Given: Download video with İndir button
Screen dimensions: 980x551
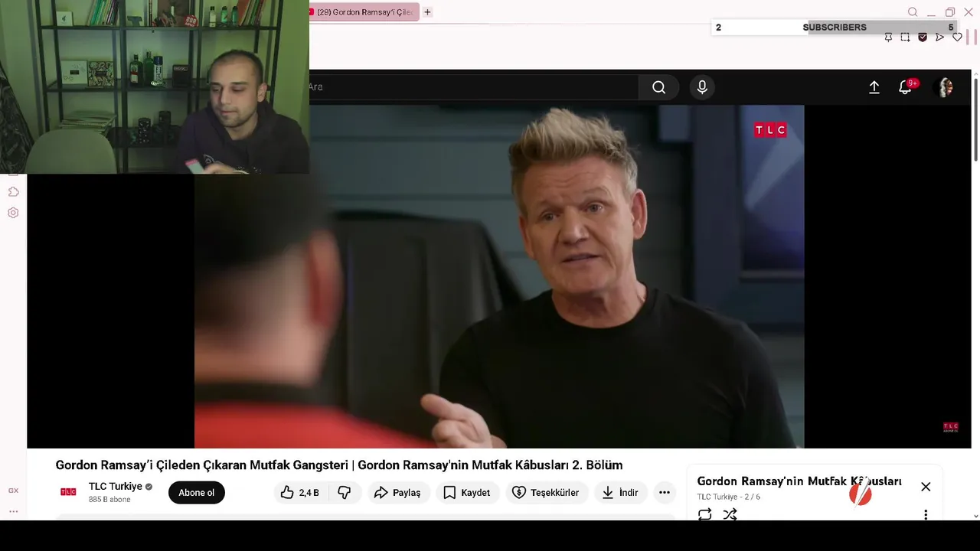Looking at the screenshot, I should click(620, 493).
